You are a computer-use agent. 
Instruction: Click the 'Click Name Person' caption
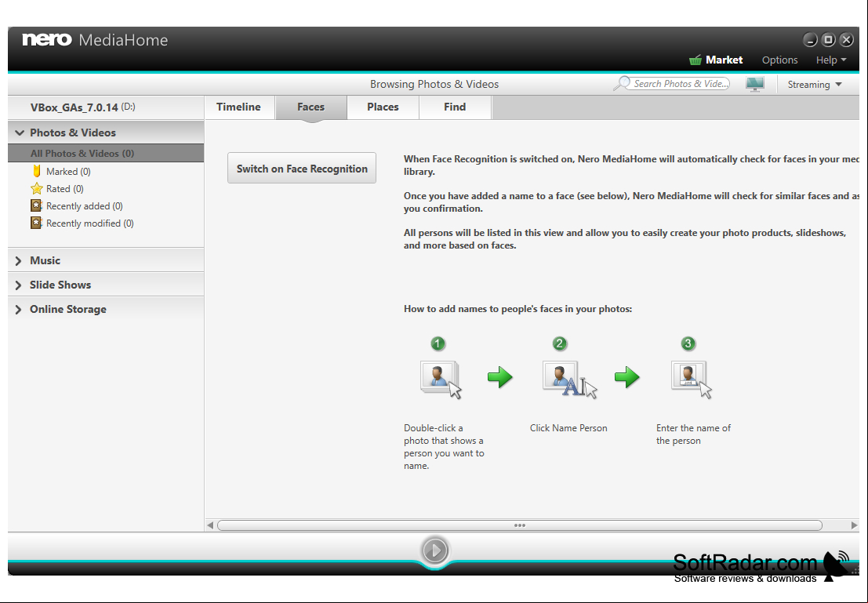point(568,428)
